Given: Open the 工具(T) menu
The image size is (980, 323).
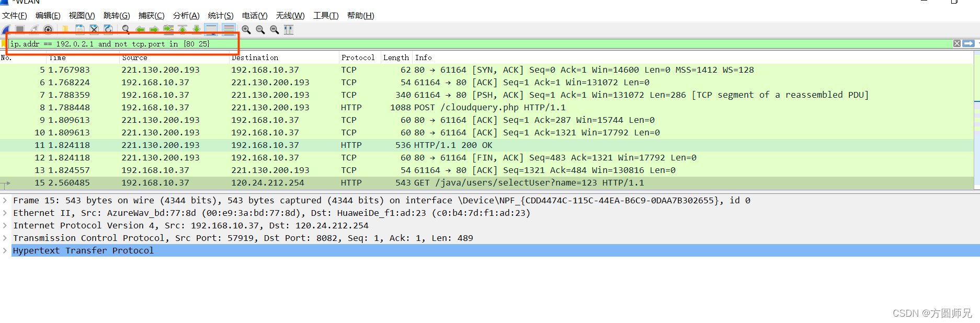Looking at the screenshot, I should [x=326, y=16].
